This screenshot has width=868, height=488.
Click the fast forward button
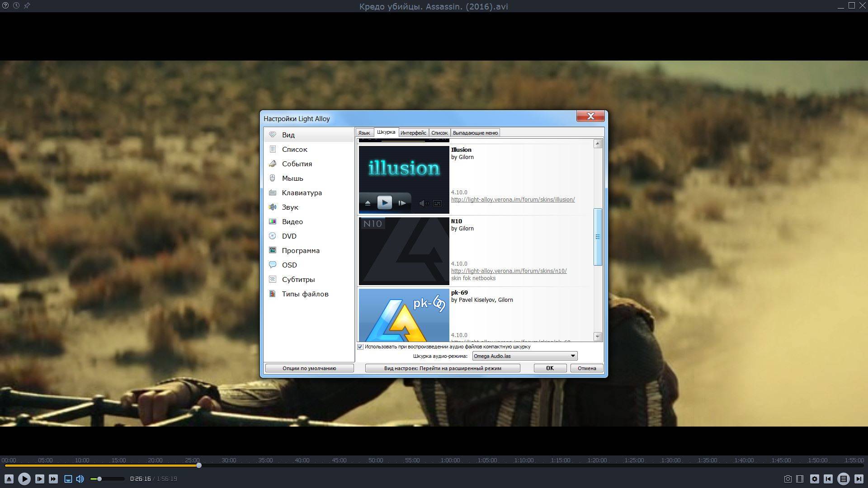(53, 479)
